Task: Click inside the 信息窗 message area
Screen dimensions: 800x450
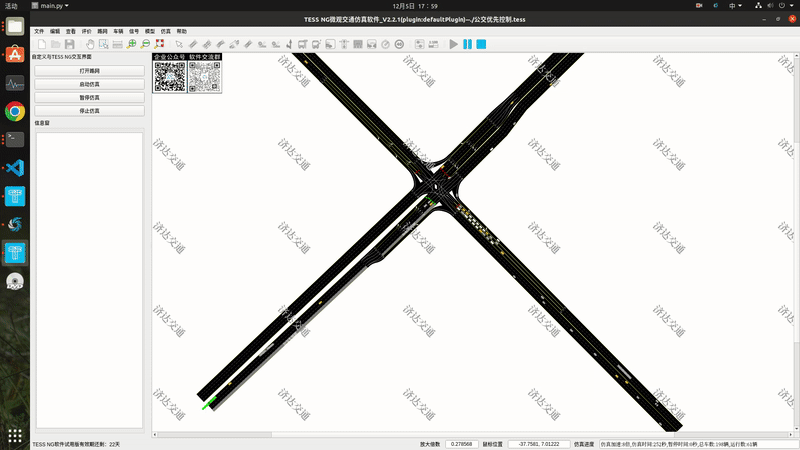Action: click(x=89, y=280)
